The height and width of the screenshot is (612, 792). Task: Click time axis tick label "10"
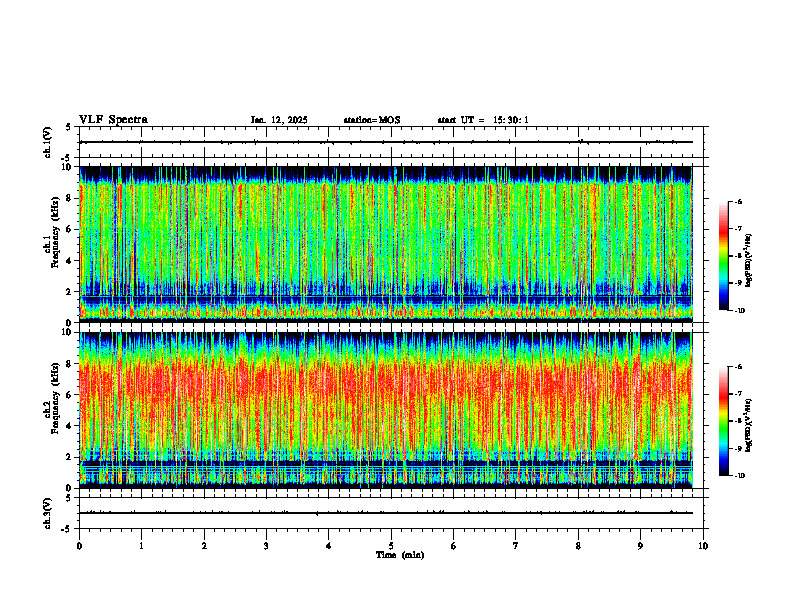click(x=703, y=546)
